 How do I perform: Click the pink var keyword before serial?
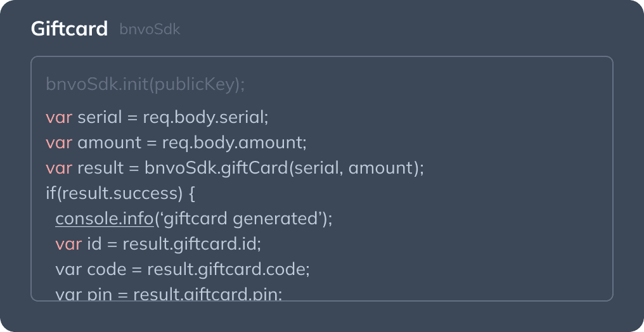[x=59, y=117]
